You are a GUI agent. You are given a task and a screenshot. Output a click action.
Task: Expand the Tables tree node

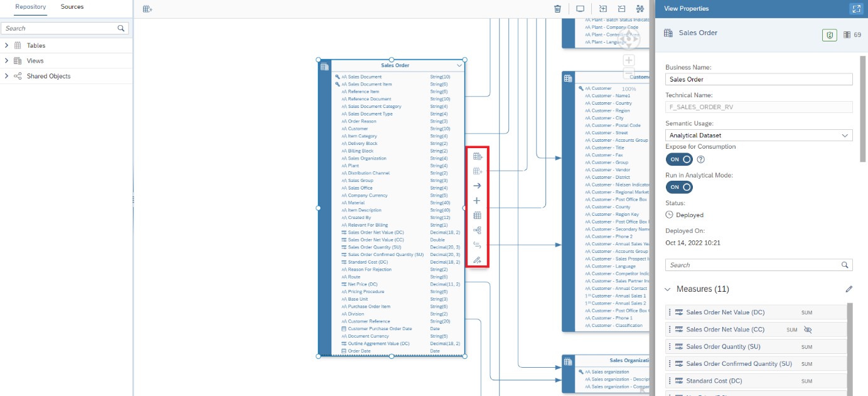point(6,45)
